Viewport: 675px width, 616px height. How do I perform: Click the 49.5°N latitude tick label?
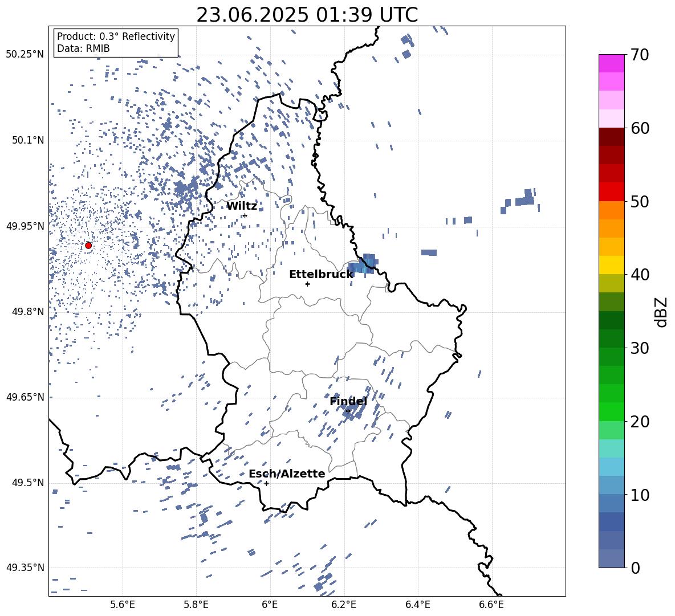(x=29, y=483)
